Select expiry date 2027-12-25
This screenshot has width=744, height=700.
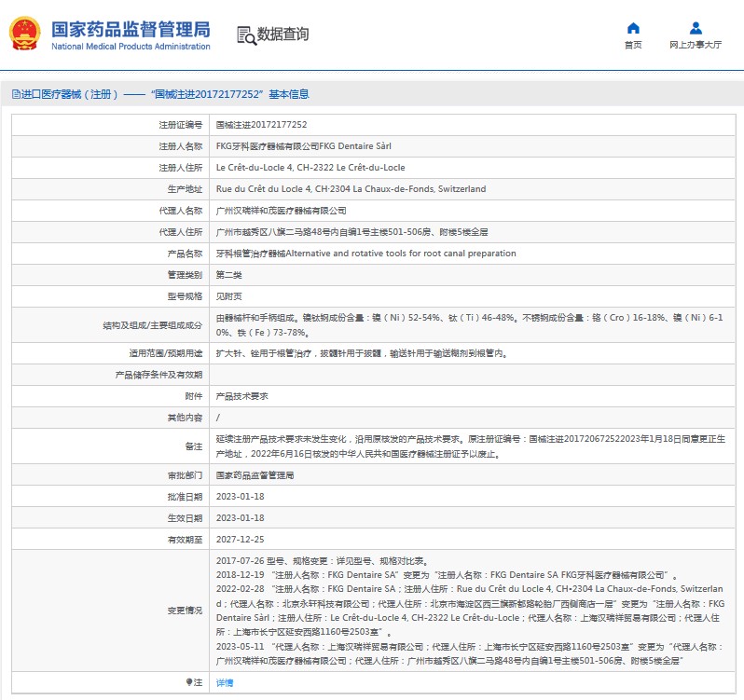(x=241, y=540)
